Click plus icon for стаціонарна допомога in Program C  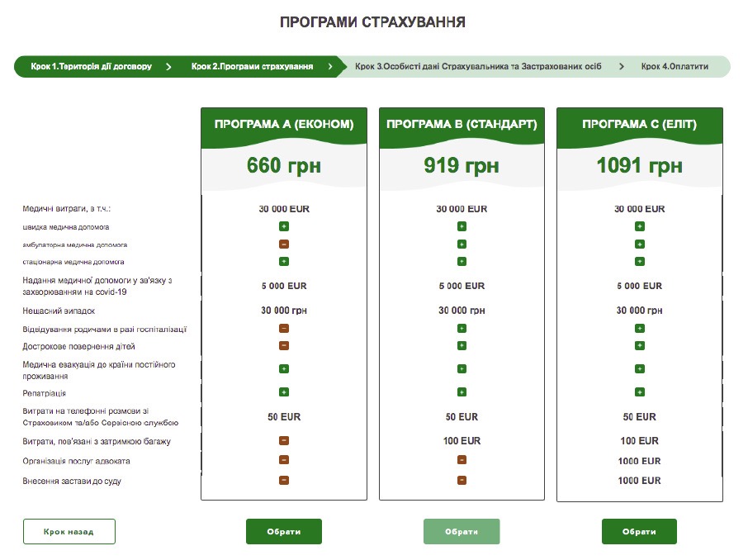640,262
